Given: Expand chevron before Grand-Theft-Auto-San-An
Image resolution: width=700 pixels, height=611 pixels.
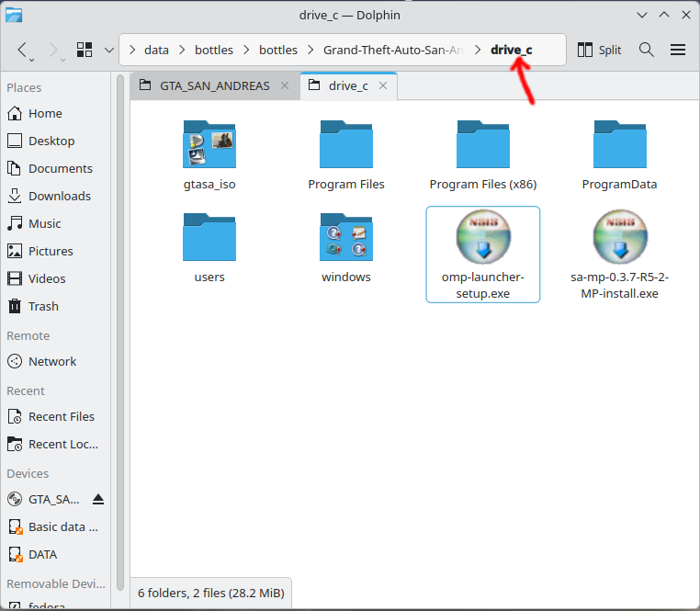Looking at the screenshot, I should coord(310,50).
